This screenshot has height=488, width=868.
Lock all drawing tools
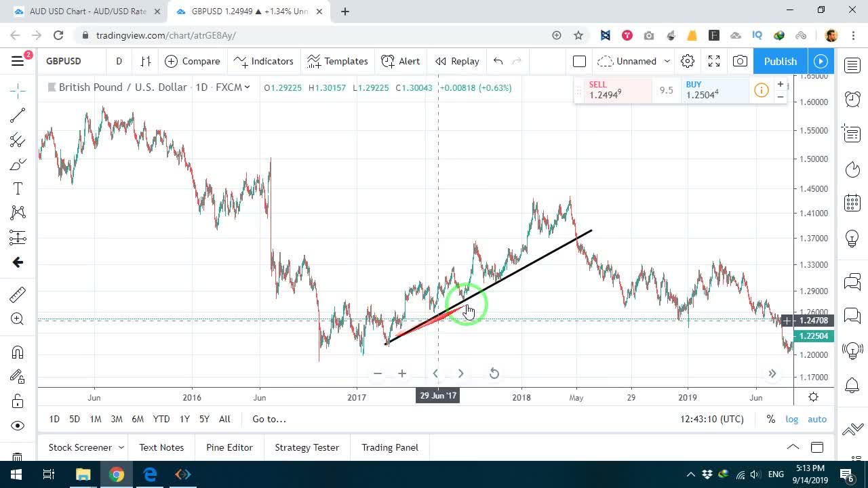point(18,401)
